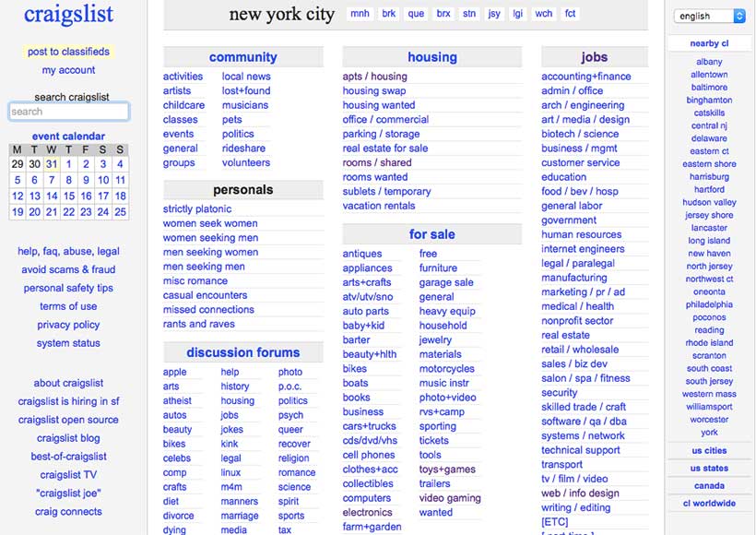
Task: Open the free for sale category
Action: [x=428, y=254]
